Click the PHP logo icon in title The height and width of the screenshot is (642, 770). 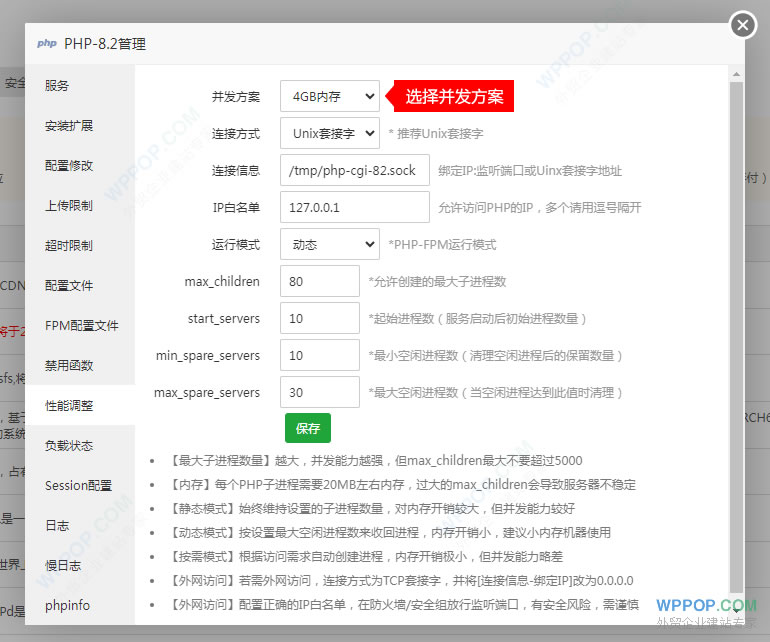point(47,44)
